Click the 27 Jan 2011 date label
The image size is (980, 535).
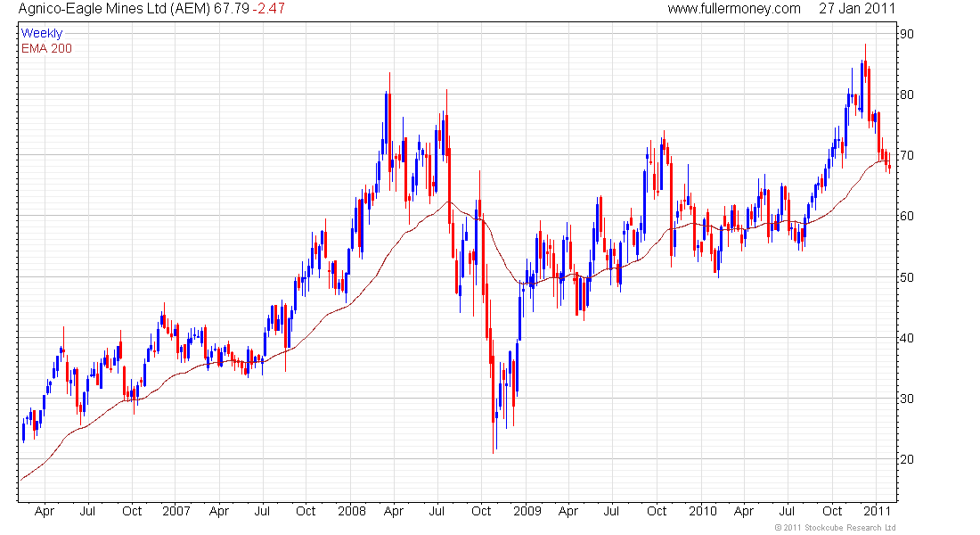click(x=857, y=9)
